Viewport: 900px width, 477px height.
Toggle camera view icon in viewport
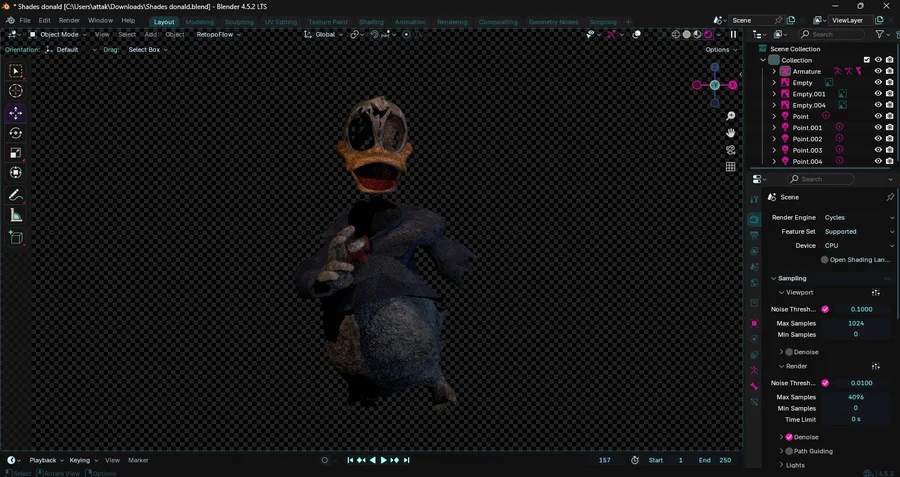tap(730, 150)
